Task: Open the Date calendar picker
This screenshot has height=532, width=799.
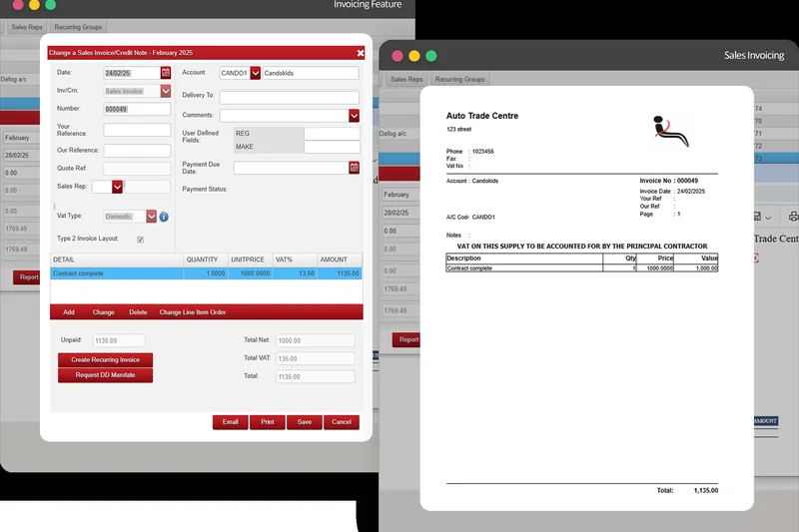Action: point(166,73)
